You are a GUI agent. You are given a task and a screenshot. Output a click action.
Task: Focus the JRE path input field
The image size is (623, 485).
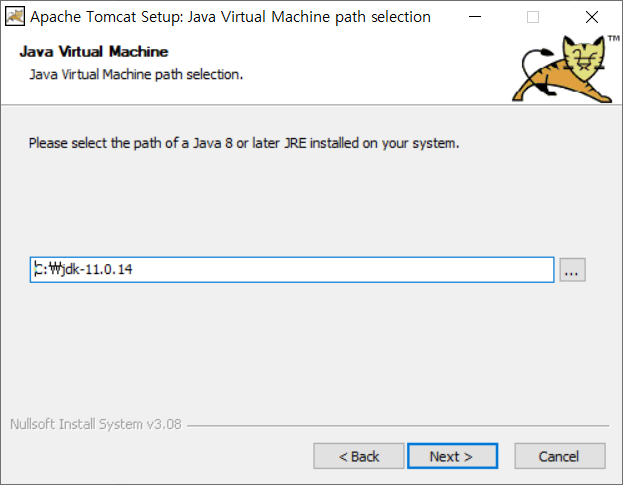pos(292,270)
